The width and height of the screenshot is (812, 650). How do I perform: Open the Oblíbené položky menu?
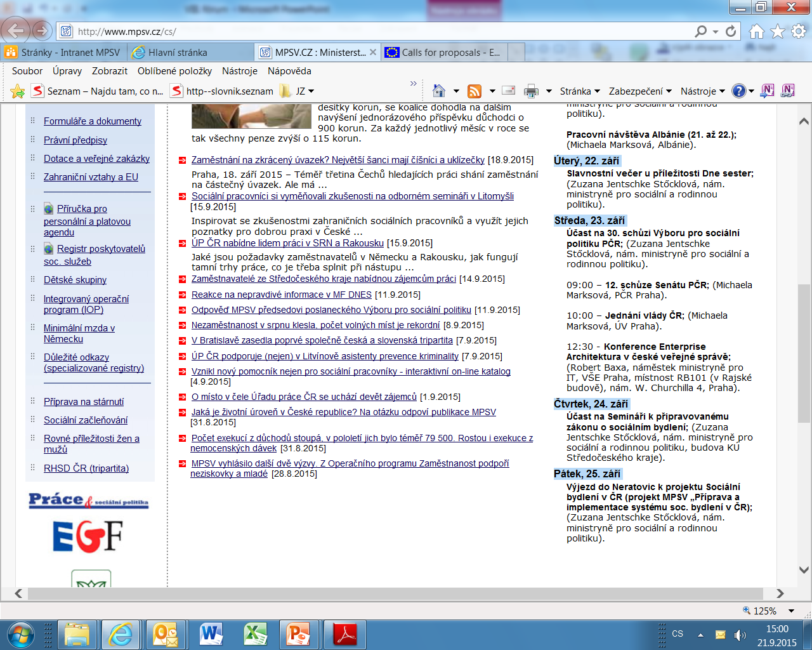175,71
